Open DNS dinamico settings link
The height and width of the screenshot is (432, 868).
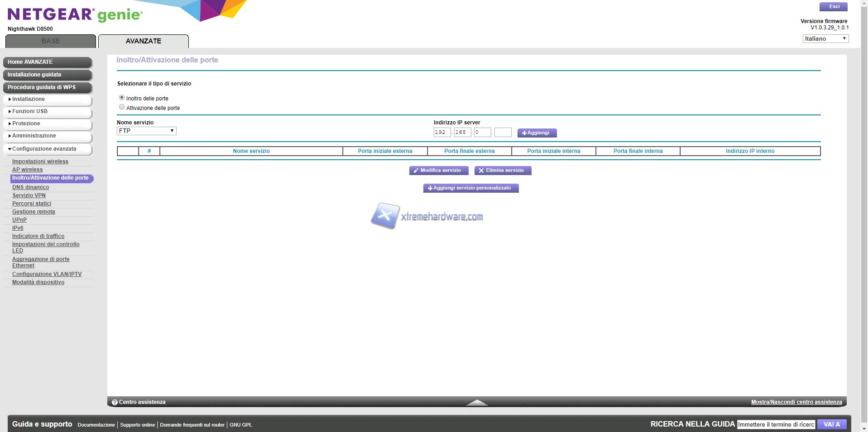tap(30, 187)
